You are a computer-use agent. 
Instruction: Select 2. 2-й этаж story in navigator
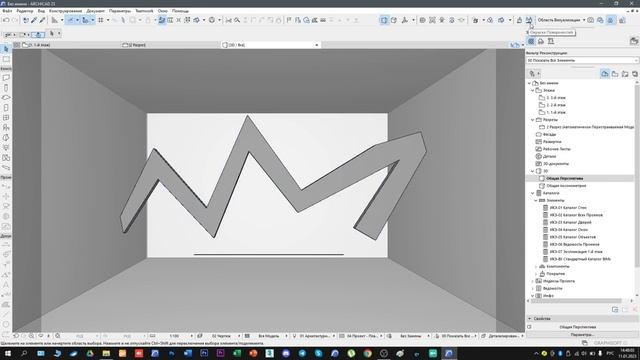pyautogui.click(x=556, y=105)
